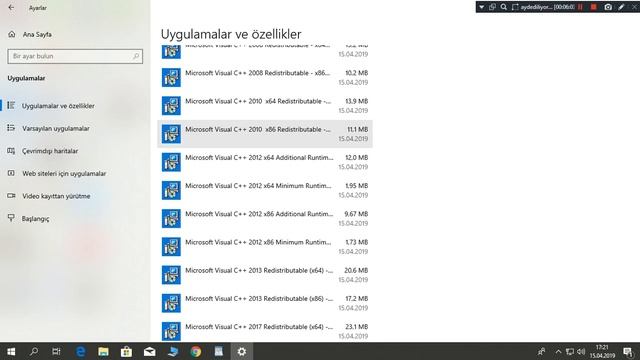Open Microsoft Store from taskbar
This screenshot has width=640, height=360.
tap(126, 351)
